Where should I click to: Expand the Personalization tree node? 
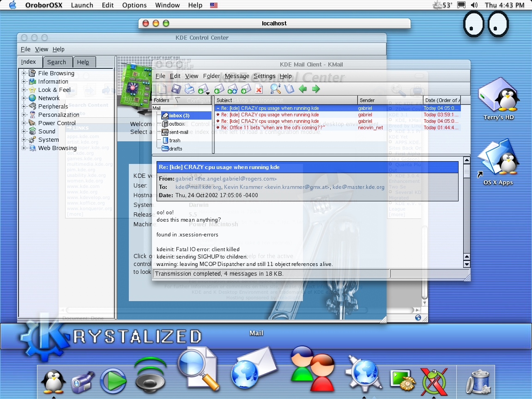(x=24, y=115)
